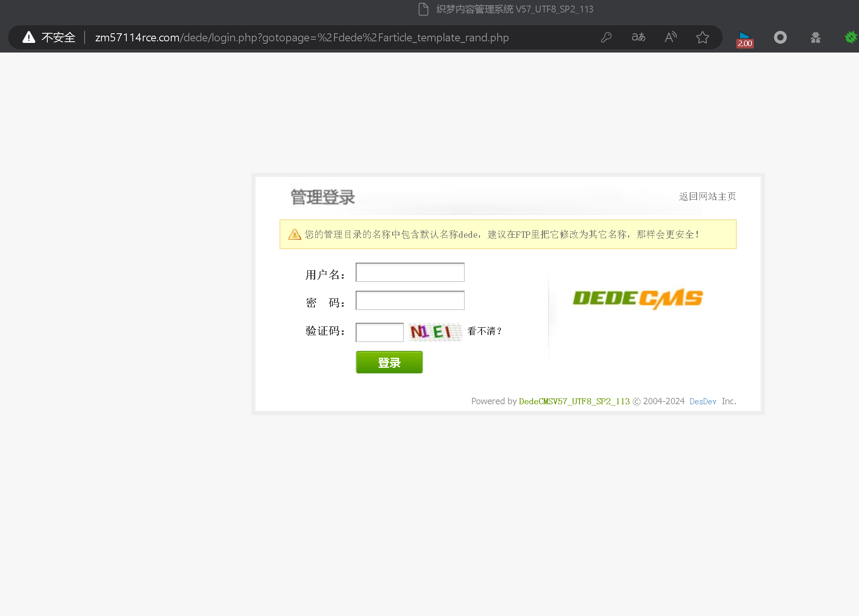Screen dimensions: 859x616
Task: Open the saved passwords key icon
Action: click(606, 37)
